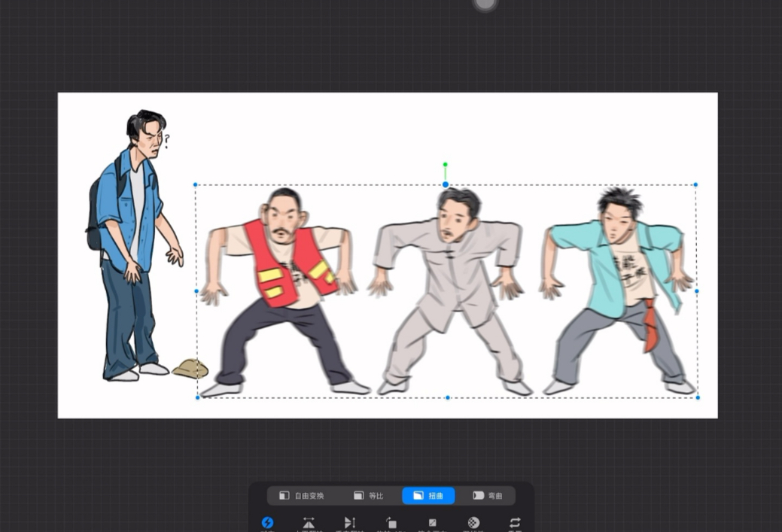This screenshot has height=532, width=782.
Task: Switch to 自由变换 (Freeform) mode
Action: 301,496
